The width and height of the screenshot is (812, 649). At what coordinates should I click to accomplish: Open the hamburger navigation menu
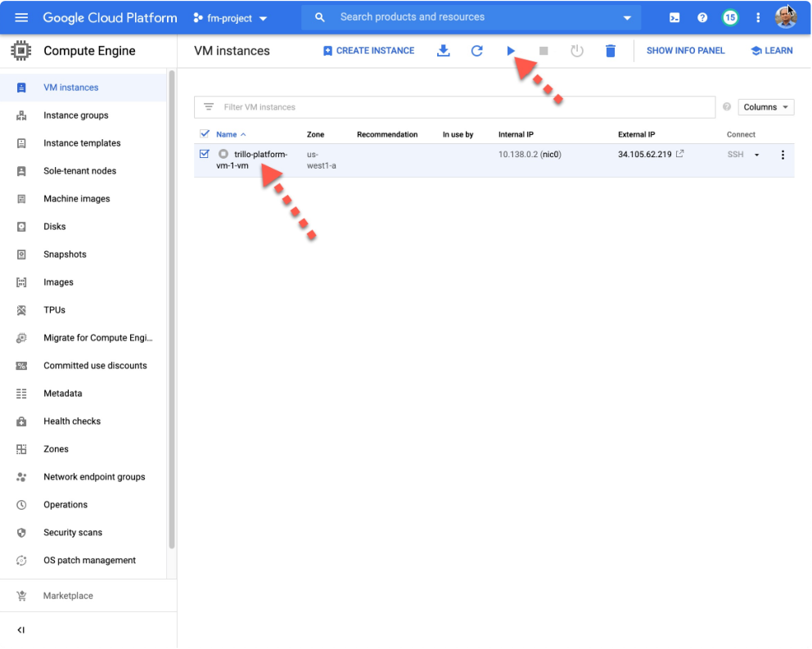click(21, 18)
